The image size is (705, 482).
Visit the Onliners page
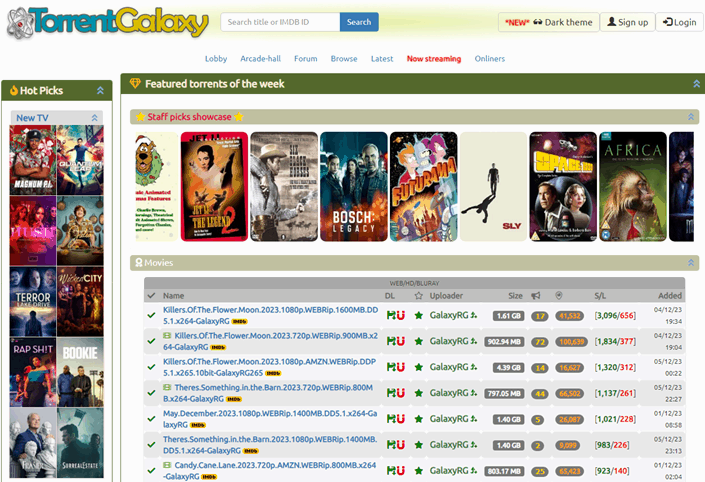[x=490, y=58]
